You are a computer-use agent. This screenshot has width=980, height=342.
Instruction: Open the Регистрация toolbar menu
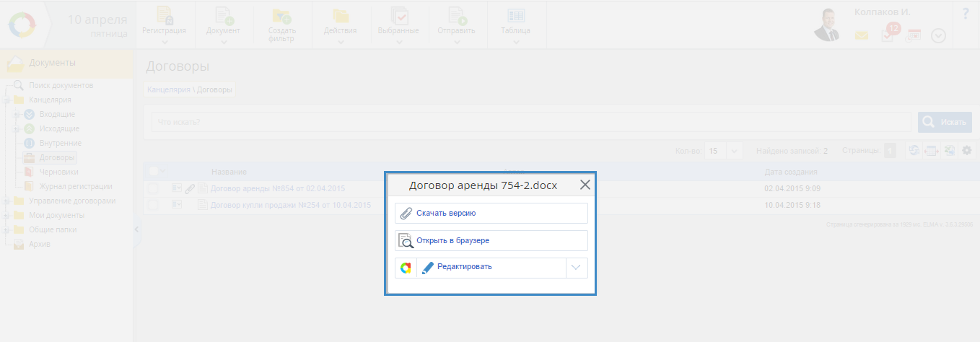(x=164, y=25)
